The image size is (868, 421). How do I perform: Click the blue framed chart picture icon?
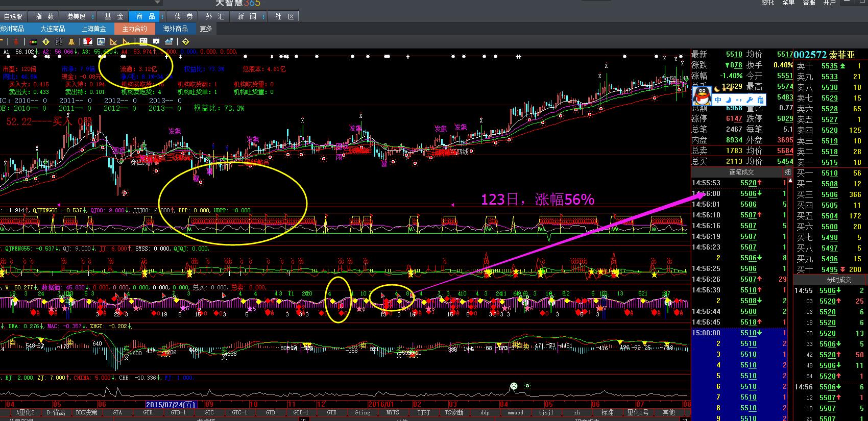point(101,41)
